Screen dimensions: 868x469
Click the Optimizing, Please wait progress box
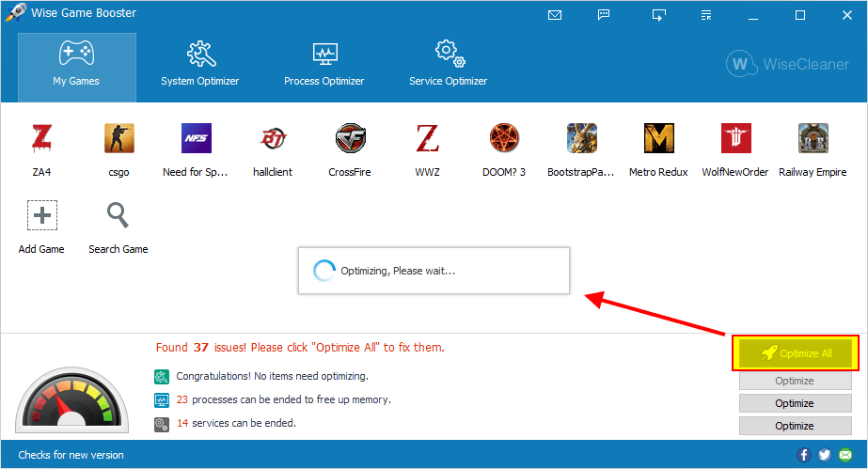point(434,271)
